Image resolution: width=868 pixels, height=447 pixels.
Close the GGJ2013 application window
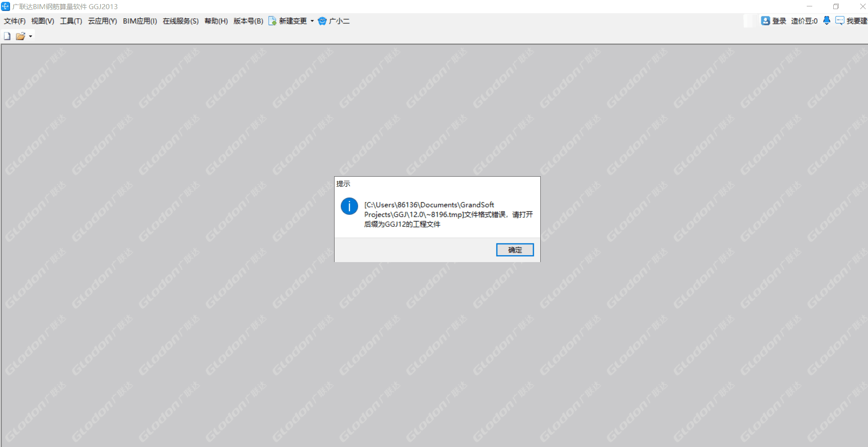click(x=862, y=6)
